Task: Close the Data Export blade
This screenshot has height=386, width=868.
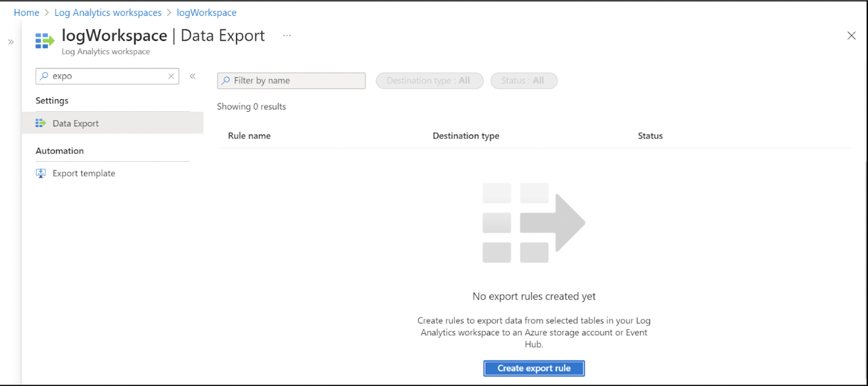Action: click(851, 35)
